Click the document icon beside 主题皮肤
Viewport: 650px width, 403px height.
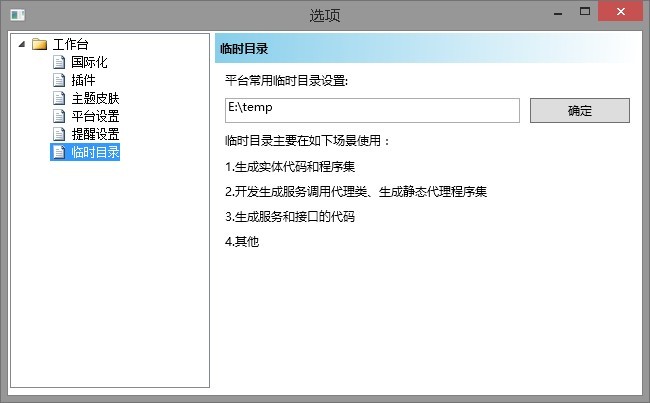pos(59,98)
